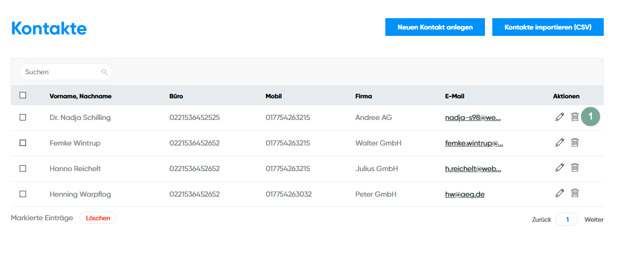Delete Henning Warpflog with trash icon
The height and width of the screenshot is (264, 644).
click(x=575, y=193)
